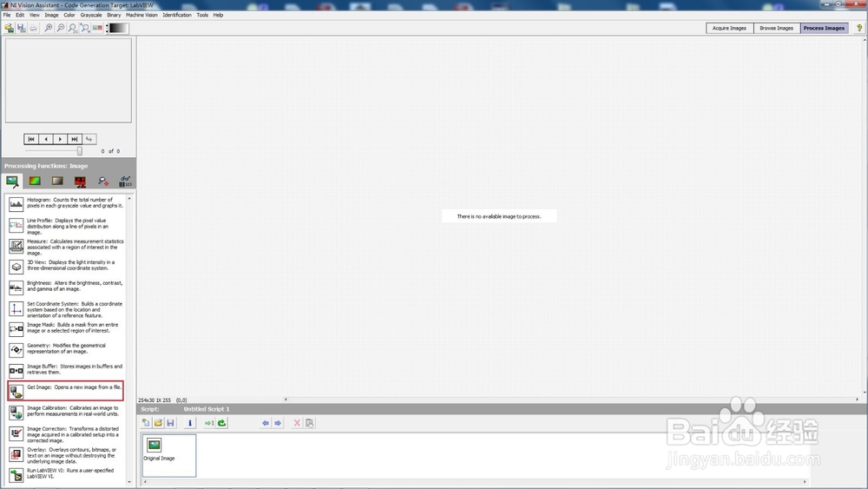The image size is (868, 489).
Task: Select the Set Coordinate System function
Action: pyautogui.click(x=66, y=309)
